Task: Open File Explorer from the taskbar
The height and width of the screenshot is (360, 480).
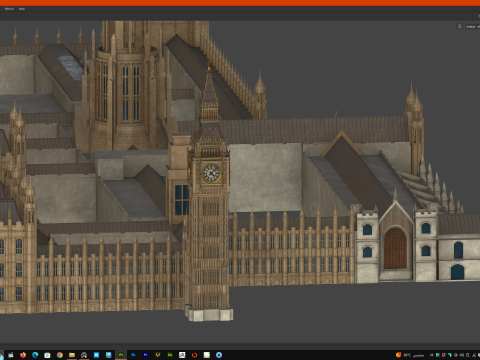Action: click(x=72, y=355)
